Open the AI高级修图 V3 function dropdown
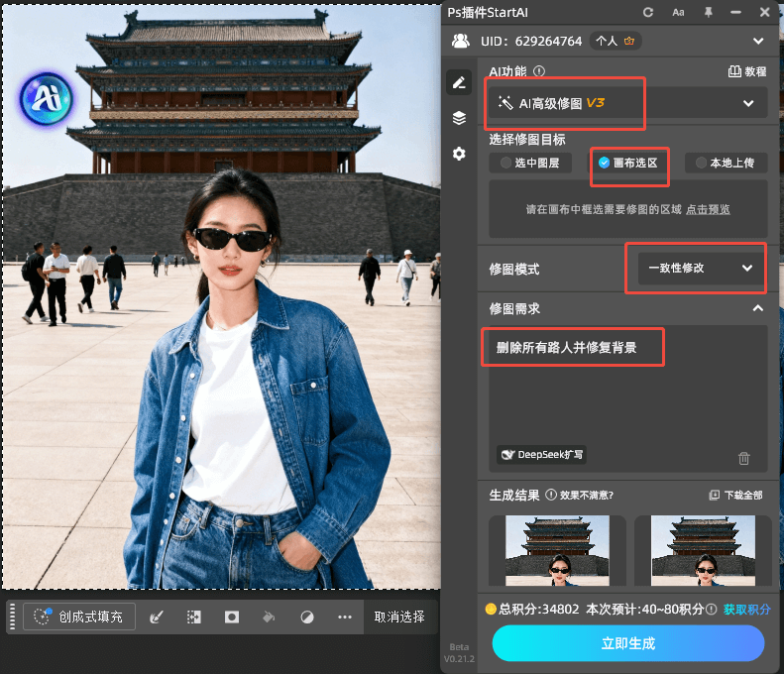 pos(627,103)
